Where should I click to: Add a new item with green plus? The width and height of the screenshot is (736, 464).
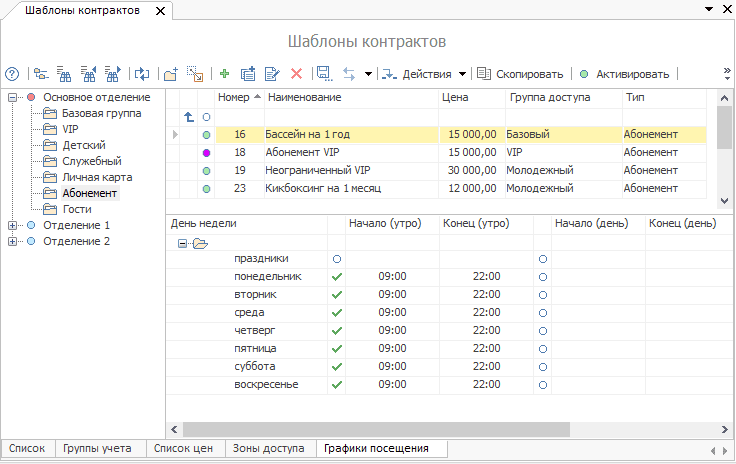[x=224, y=74]
